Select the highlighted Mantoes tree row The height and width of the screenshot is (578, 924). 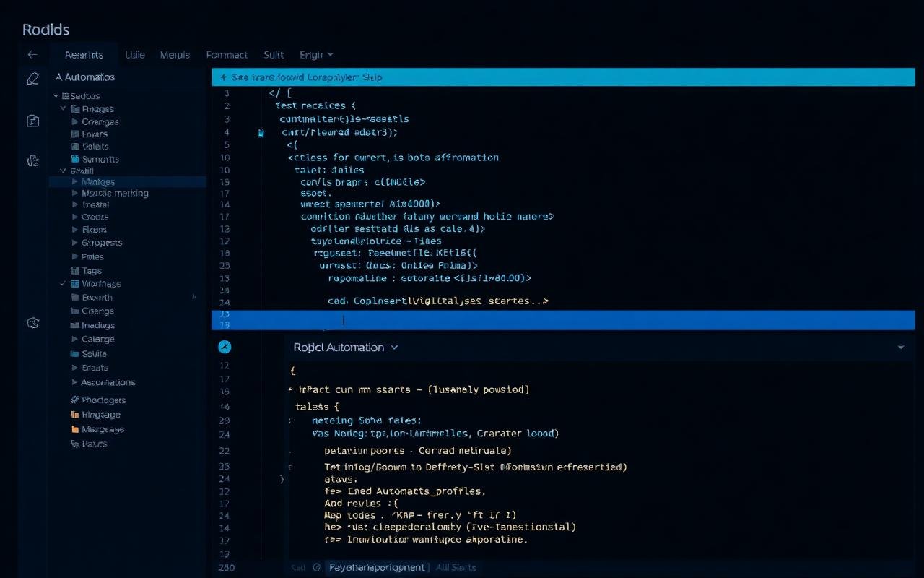pos(127,182)
